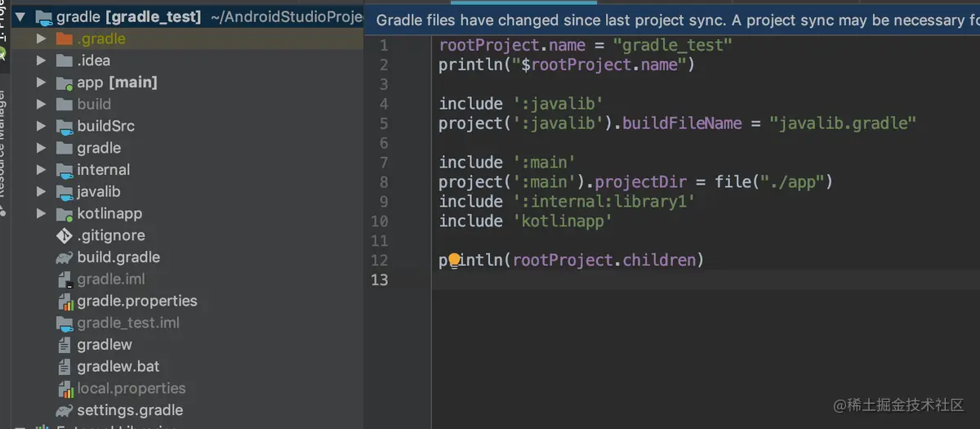Click the gradle_test.iml file icon
The image size is (980, 429).
pos(65,324)
